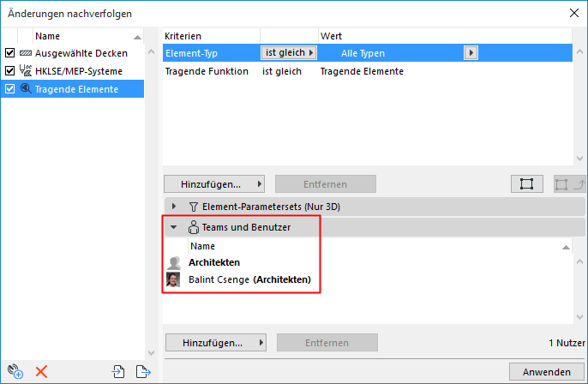The height and width of the screenshot is (384, 588).
Task: Click the lower Entfernen button
Action: pyautogui.click(x=327, y=343)
